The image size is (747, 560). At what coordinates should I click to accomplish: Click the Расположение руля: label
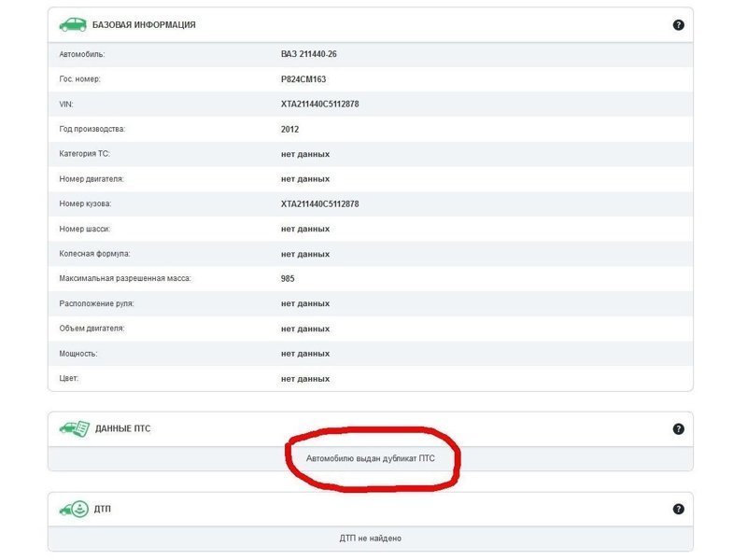[97, 304]
